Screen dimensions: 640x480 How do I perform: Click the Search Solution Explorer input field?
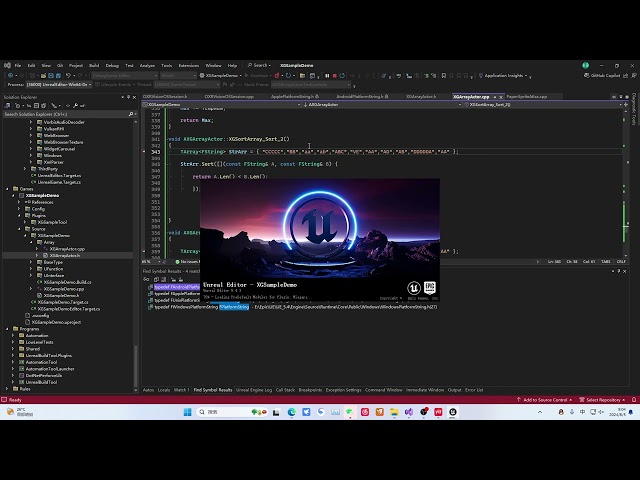[x=65, y=114]
